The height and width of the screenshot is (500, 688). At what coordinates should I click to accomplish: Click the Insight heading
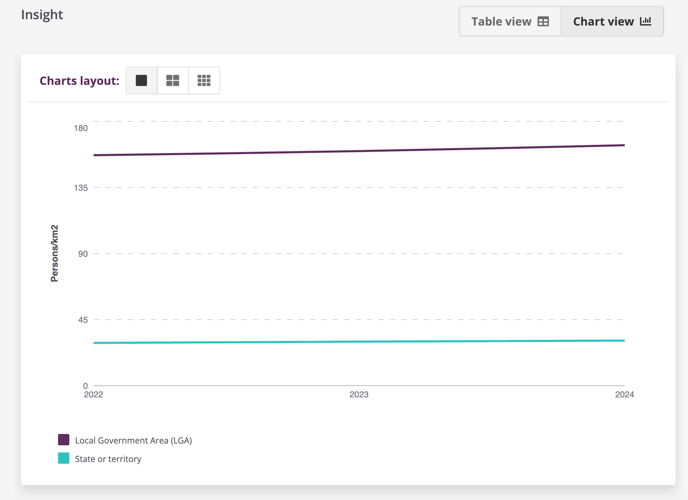(x=42, y=15)
